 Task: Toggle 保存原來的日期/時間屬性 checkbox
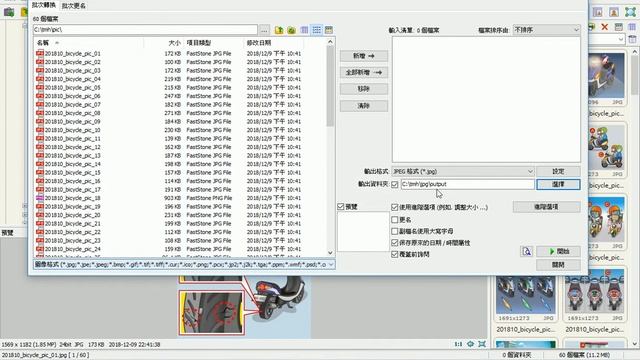coord(395,243)
